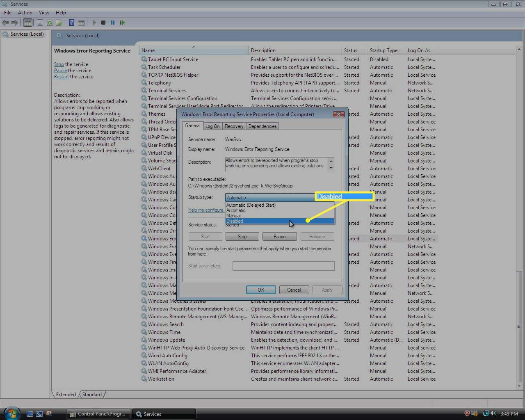Click Switch Between Windows Quick Launch icon
This screenshot has height=420, width=525.
(39, 414)
